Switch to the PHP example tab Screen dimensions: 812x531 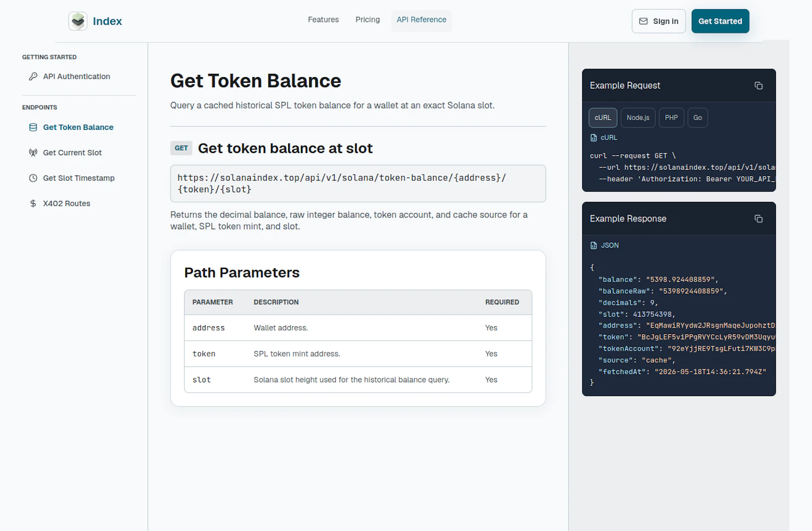[x=671, y=118]
